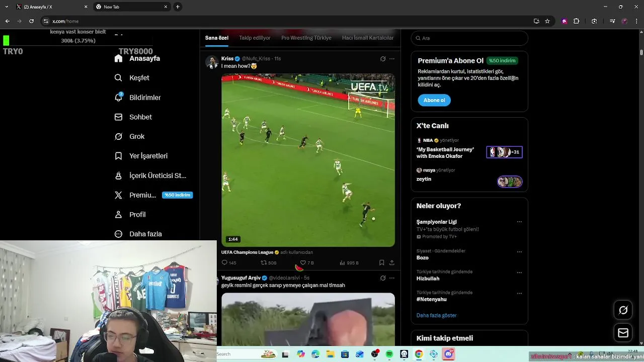Open the tab search dropdown arrow
This screenshot has width=644, height=362.
[7, 7]
